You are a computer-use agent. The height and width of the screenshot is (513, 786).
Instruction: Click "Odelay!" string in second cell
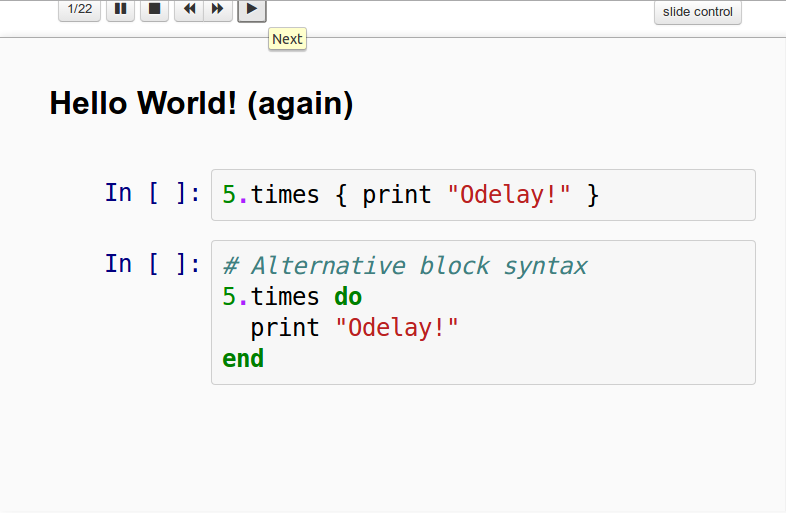point(397,328)
